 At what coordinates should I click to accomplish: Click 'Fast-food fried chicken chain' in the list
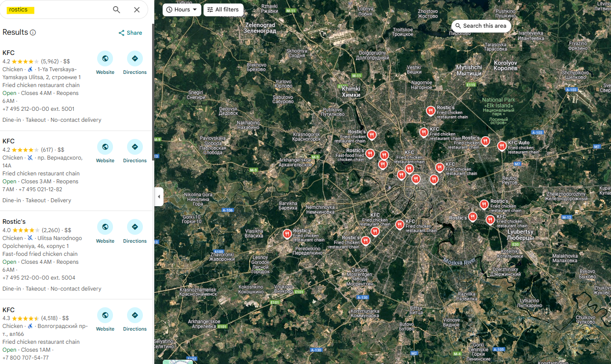click(40, 254)
